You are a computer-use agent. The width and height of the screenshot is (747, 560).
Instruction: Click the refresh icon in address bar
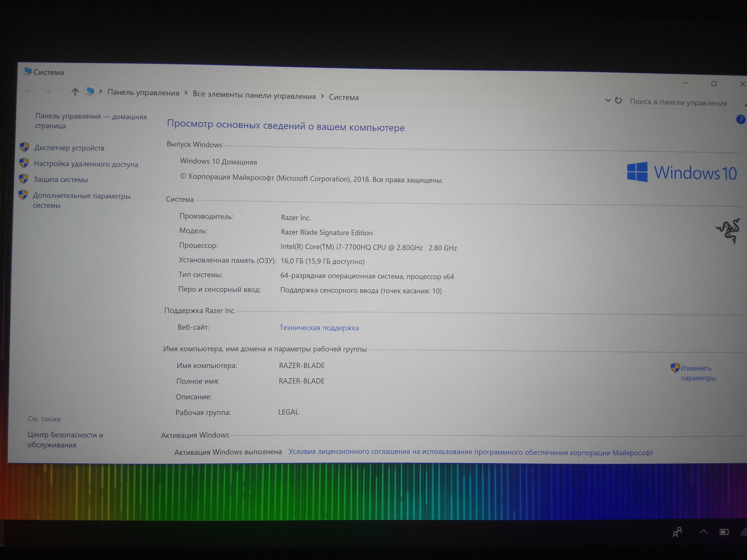[618, 100]
